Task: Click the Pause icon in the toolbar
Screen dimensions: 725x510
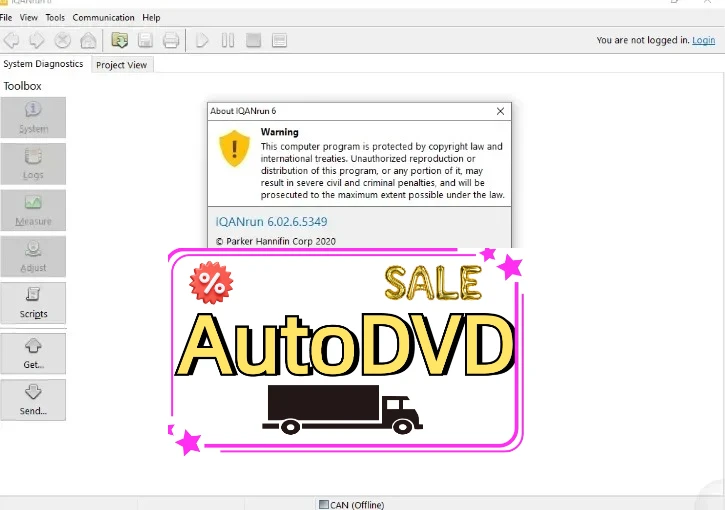Action: point(227,40)
